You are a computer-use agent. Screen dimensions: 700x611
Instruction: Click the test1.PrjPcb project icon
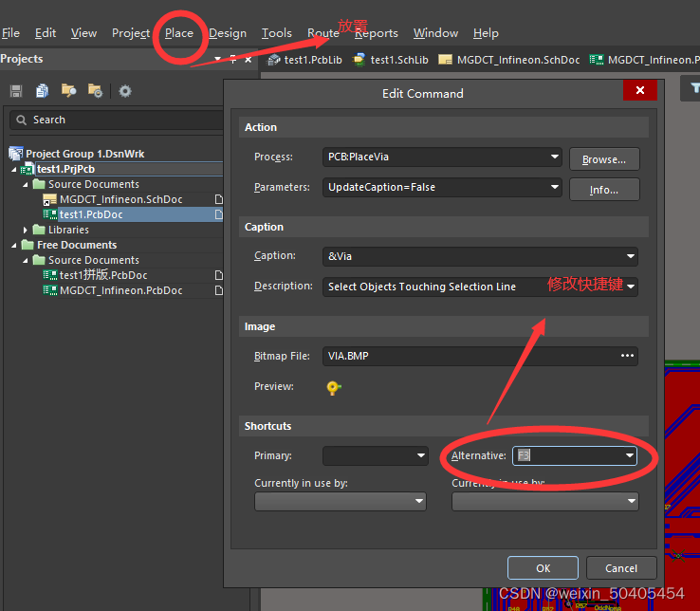point(28,169)
